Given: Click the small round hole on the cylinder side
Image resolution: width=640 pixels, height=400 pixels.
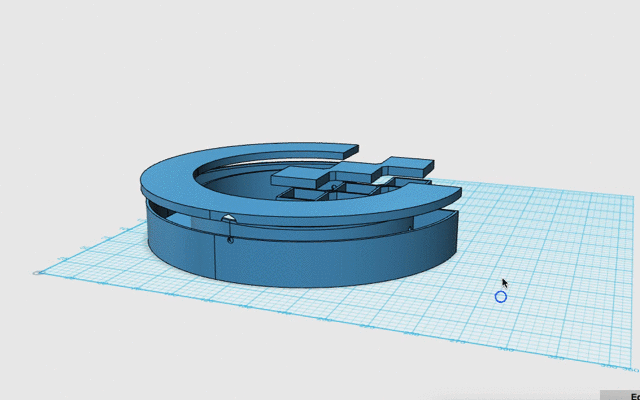Looking at the screenshot, I should 230,240.
